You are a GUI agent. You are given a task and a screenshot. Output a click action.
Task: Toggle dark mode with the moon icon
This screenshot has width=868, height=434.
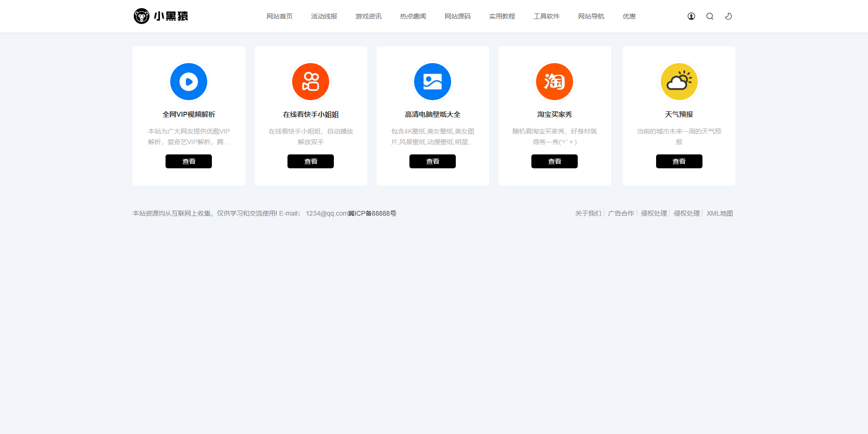(x=728, y=16)
